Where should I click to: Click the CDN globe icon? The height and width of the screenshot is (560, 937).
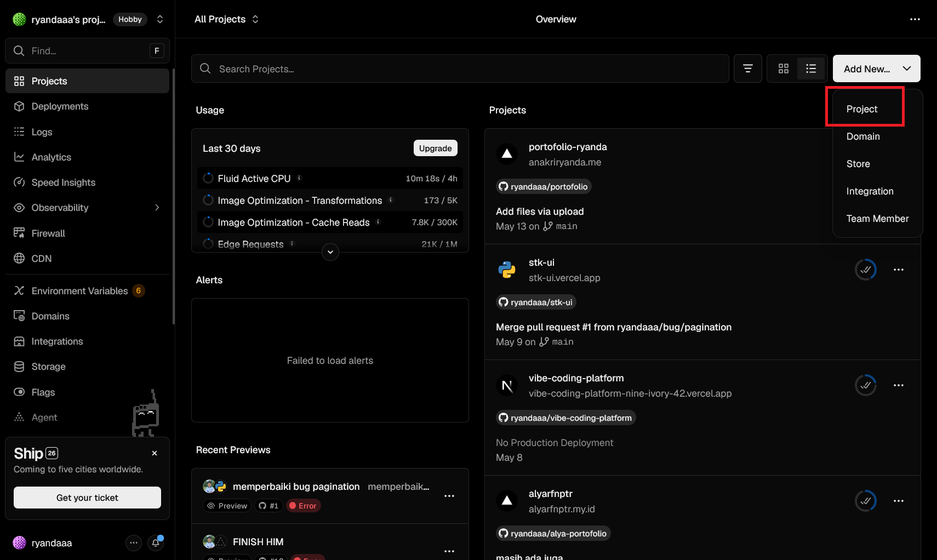point(19,259)
